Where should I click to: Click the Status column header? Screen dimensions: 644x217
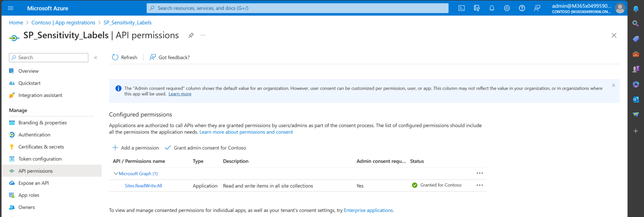click(417, 161)
